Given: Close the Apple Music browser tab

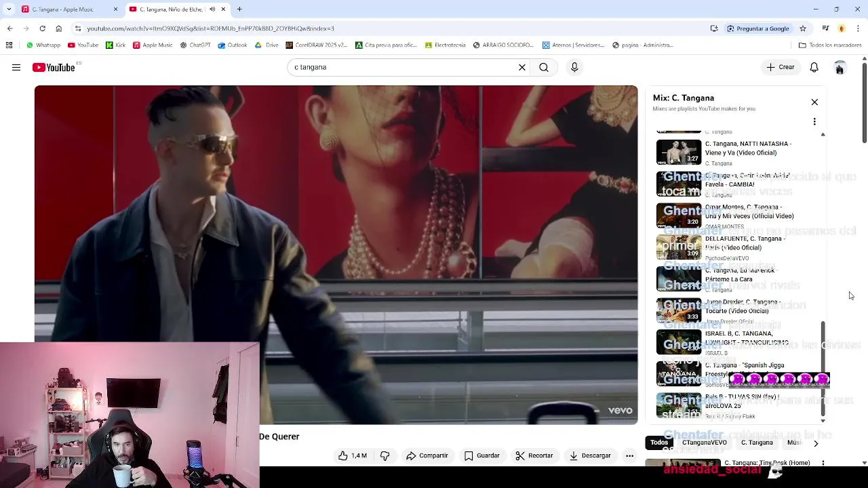Looking at the screenshot, I should point(115,9).
